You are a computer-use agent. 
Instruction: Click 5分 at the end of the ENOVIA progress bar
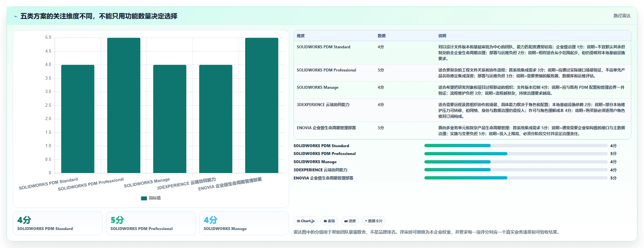coord(614,178)
